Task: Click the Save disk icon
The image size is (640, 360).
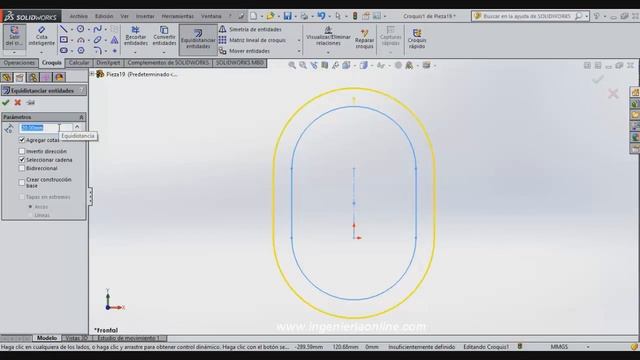Action: coord(288,16)
